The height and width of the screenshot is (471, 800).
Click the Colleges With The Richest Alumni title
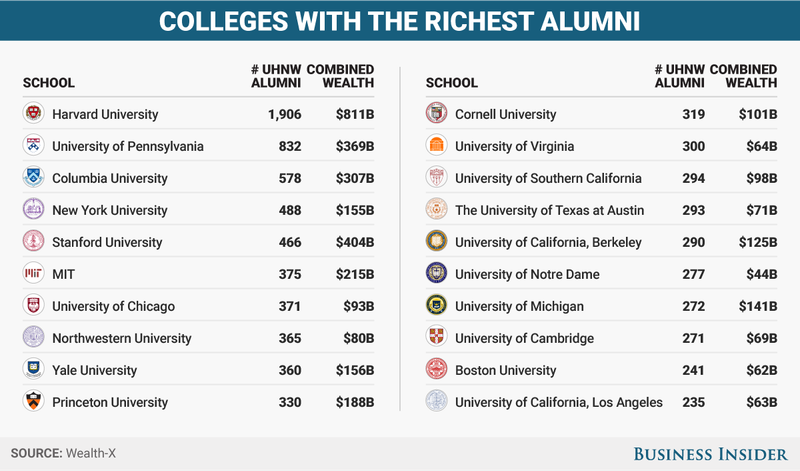point(399,21)
